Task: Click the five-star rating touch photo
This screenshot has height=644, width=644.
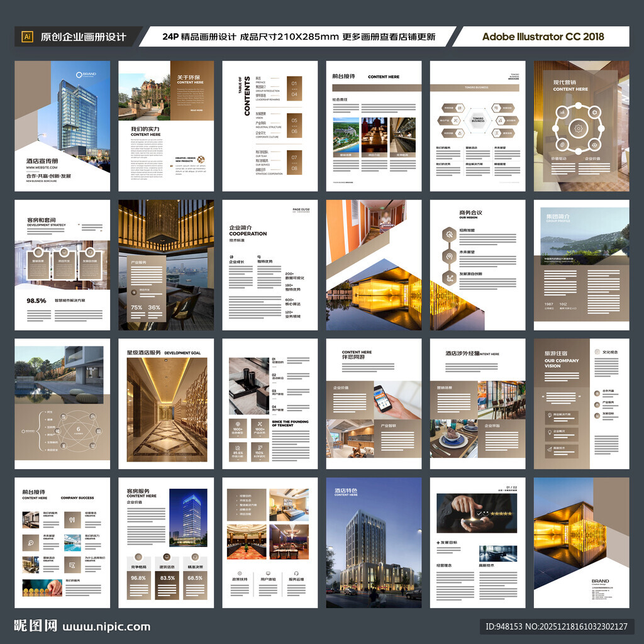Action: coord(477,514)
